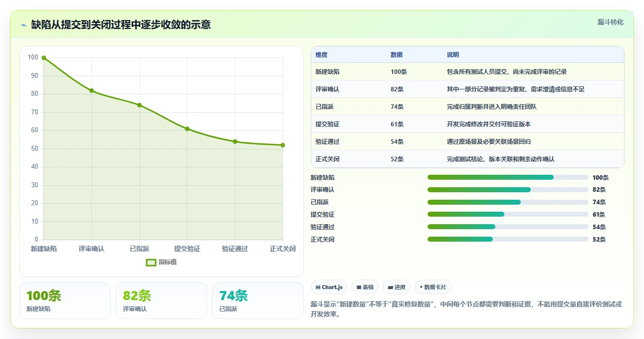The width and height of the screenshot is (644, 339).
Task: Click the 正式关闭 data point on chart
Action: pyautogui.click(x=283, y=145)
